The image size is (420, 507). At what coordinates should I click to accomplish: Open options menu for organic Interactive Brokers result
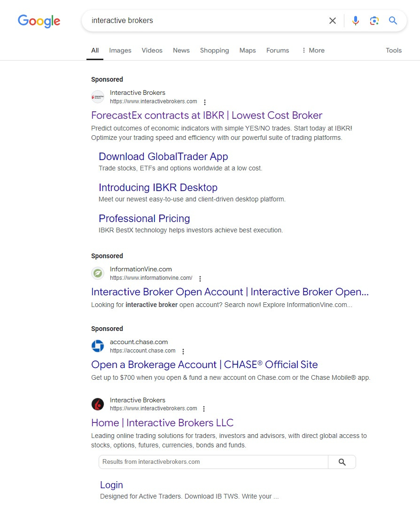204,409
